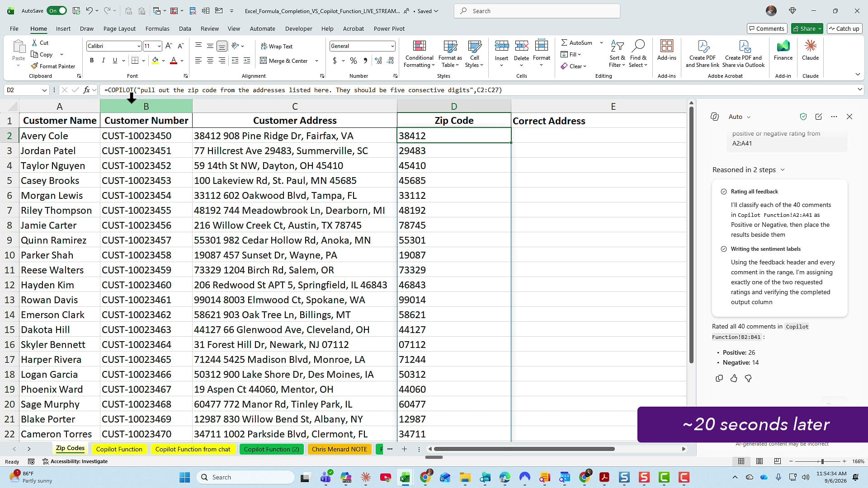Add a new sheet with plus button
Image resolution: width=868 pixels, height=488 pixels.
pyautogui.click(x=404, y=449)
